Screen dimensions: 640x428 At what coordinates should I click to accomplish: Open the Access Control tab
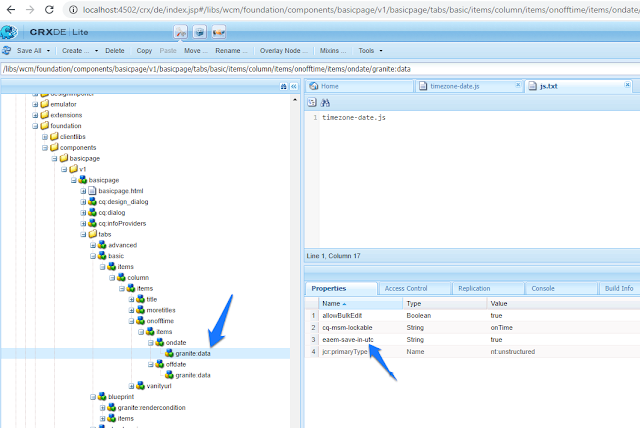(414, 288)
